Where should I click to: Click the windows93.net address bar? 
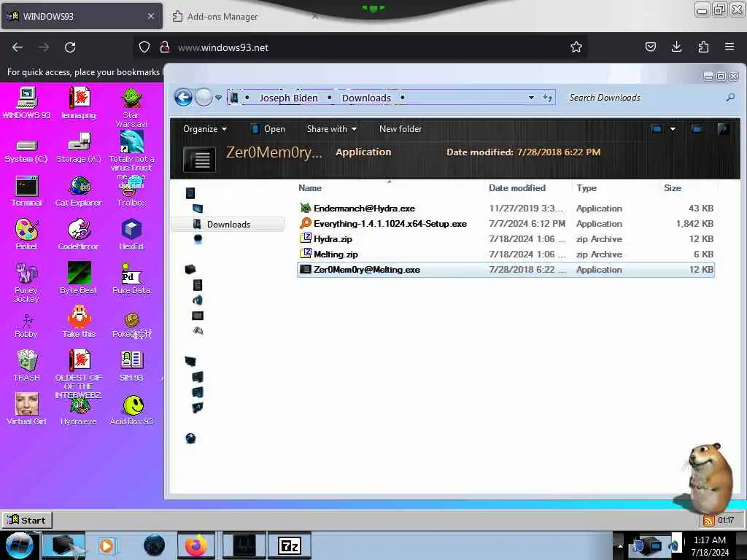coord(362,47)
